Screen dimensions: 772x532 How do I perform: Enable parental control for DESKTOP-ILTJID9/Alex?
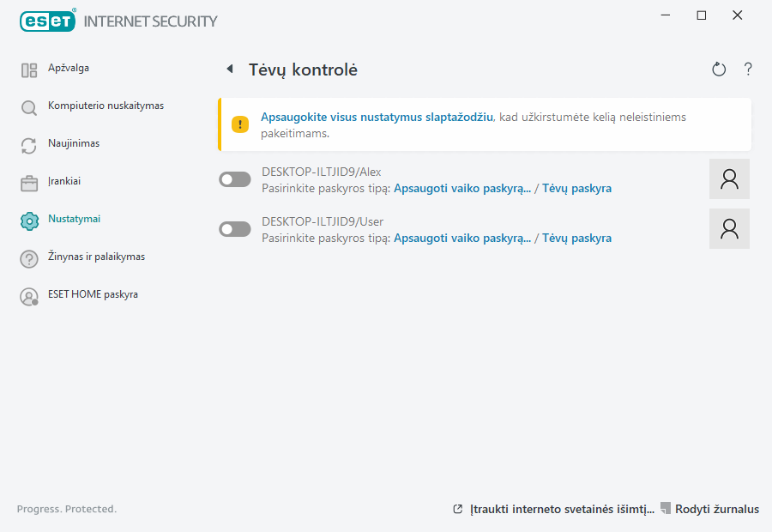(x=235, y=179)
